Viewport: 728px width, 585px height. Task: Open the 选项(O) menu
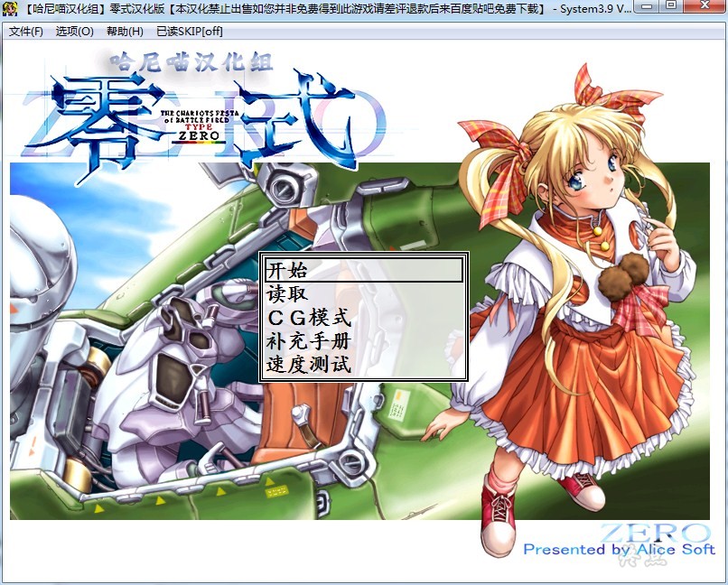(x=74, y=32)
